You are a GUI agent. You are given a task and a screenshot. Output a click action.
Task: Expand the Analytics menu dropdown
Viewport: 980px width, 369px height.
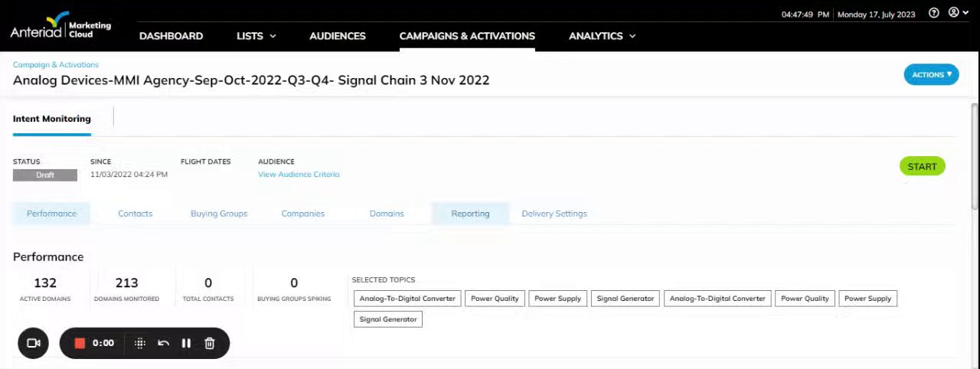tap(602, 36)
